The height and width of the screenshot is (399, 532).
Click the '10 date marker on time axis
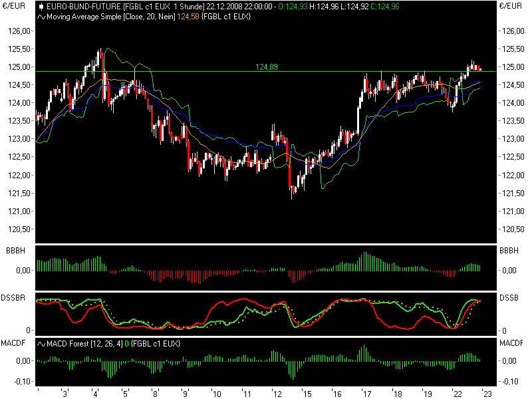[x=215, y=394]
